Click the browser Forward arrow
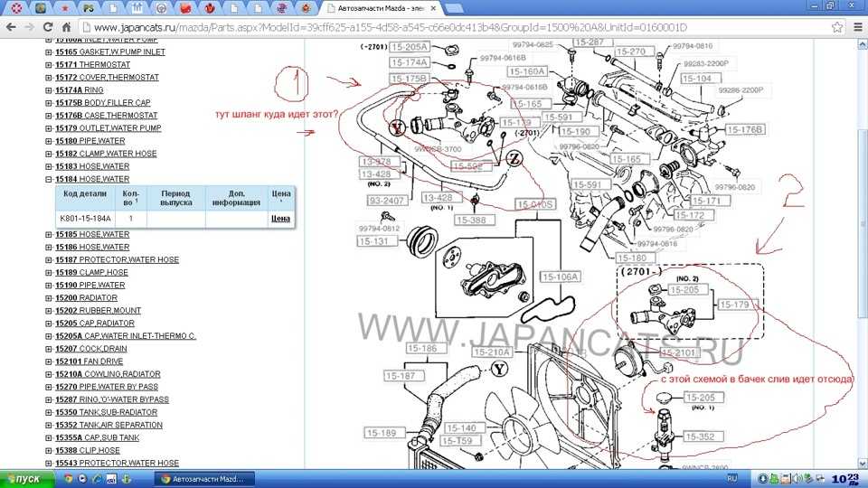Viewport: 868px width, 488px height. pyautogui.click(x=29, y=27)
